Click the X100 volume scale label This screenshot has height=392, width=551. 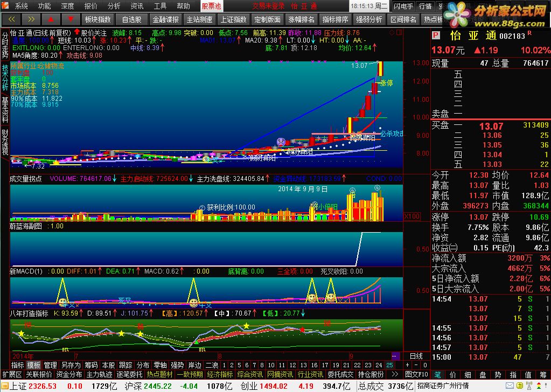click(412, 216)
